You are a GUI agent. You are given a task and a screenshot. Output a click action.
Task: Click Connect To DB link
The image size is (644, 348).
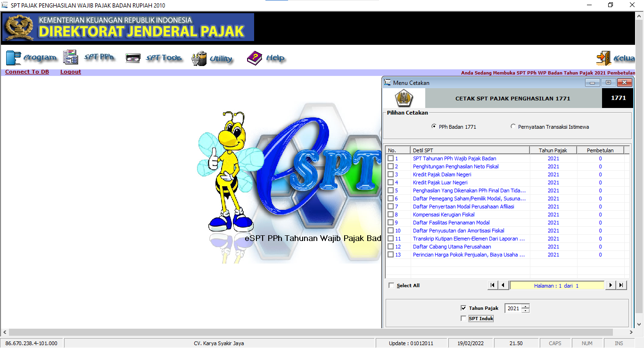coord(27,72)
